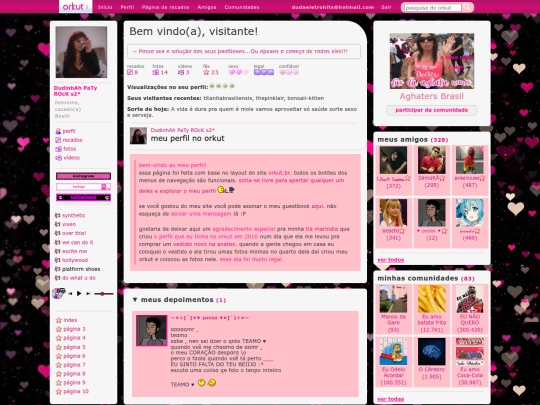Viewport: 540px width, 405px height.
Task: Click the orkut.br link in welcome text
Action: click(279, 173)
